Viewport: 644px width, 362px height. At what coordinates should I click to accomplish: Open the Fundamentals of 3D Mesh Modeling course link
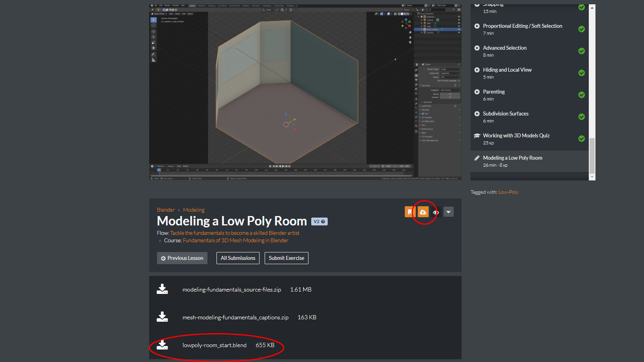(235, 240)
